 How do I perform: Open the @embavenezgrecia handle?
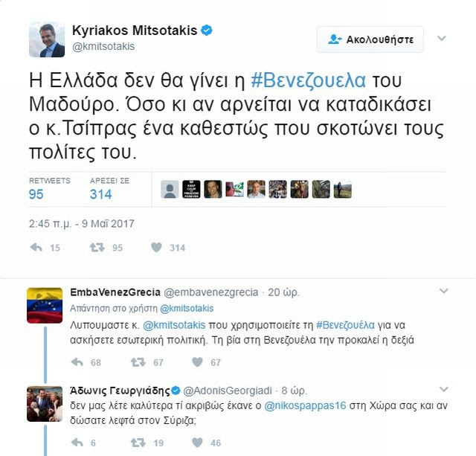(211, 292)
